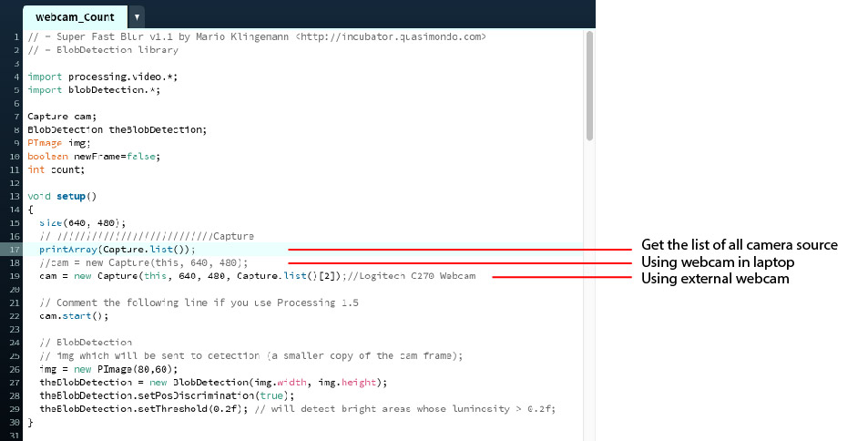Click line number 19 in the gutter
868x441 pixels.
(15, 275)
